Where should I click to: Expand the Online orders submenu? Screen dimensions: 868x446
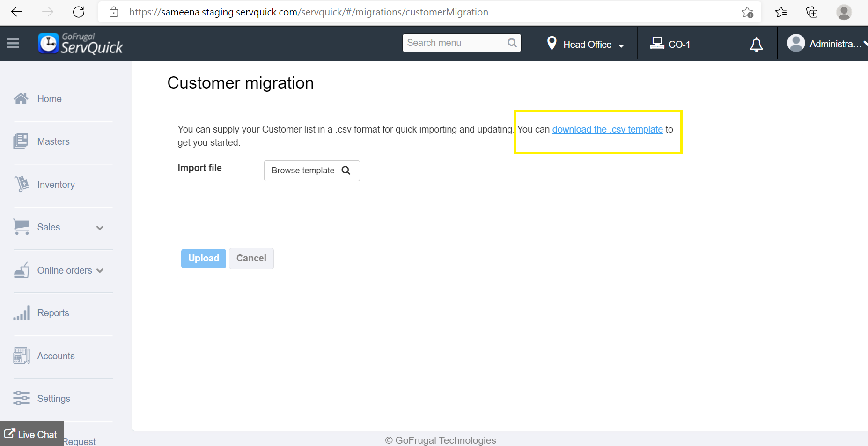100,271
